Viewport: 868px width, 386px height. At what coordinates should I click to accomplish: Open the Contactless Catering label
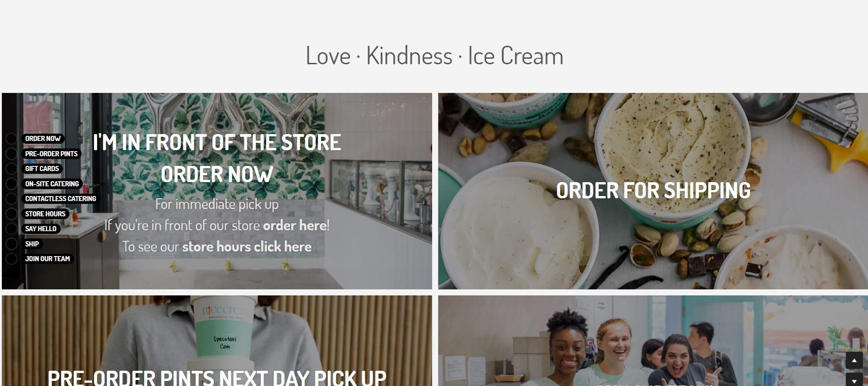coord(61,199)
